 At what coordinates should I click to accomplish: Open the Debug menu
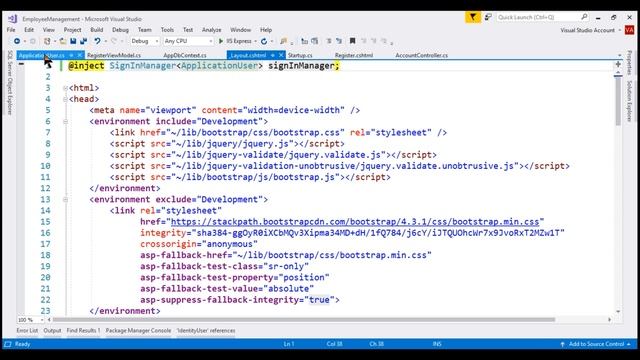coord(120,30)
